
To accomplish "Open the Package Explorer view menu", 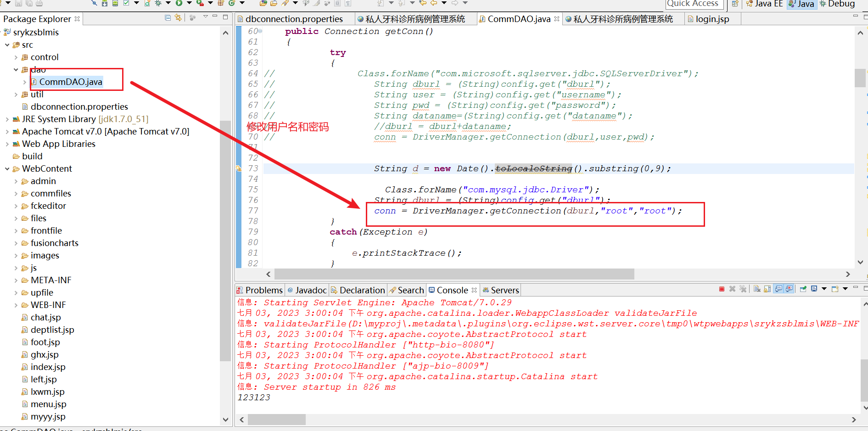I will (205, 17).
